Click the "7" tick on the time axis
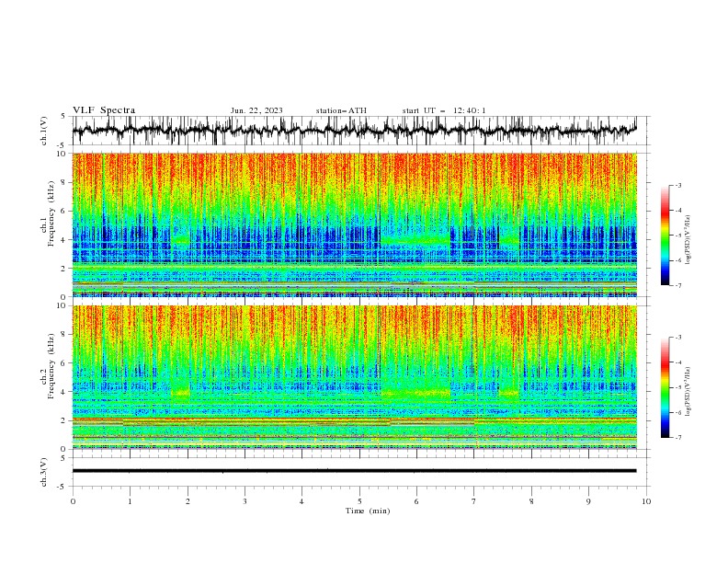Viewport: 728px width, 563px height. (x=474, y=501)
